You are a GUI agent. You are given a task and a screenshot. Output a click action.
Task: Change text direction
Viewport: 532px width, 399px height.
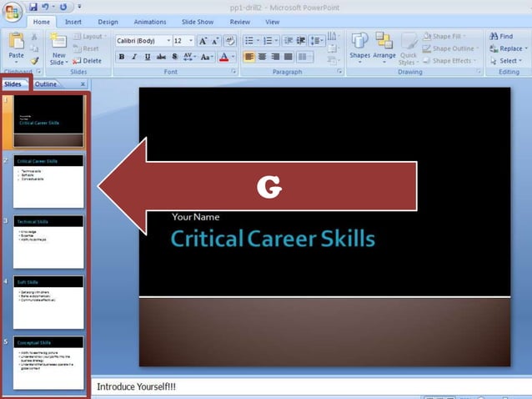click(x=333, y=36)
